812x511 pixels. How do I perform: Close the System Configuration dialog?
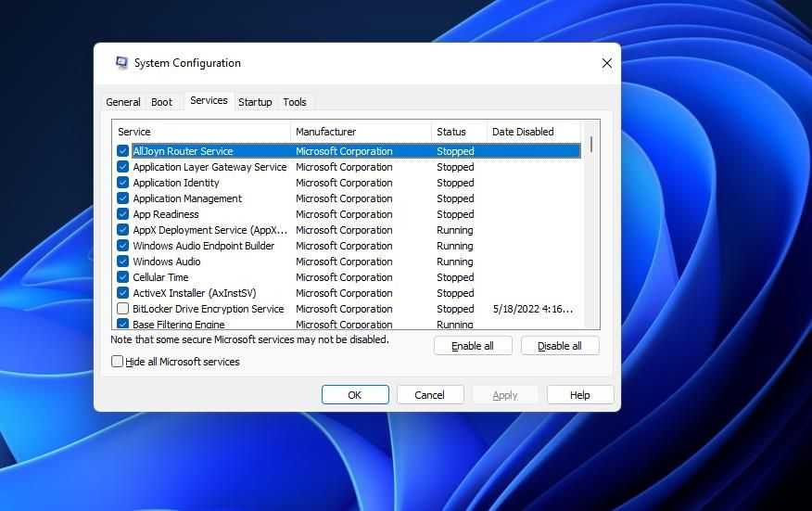pyautogui.click(x=607, y=63)
